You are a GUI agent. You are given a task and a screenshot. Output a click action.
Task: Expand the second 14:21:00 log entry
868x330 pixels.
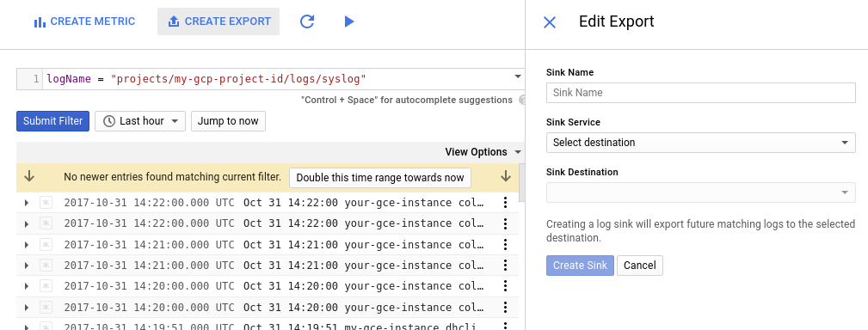pyautogui.click(x=26, y=266)
